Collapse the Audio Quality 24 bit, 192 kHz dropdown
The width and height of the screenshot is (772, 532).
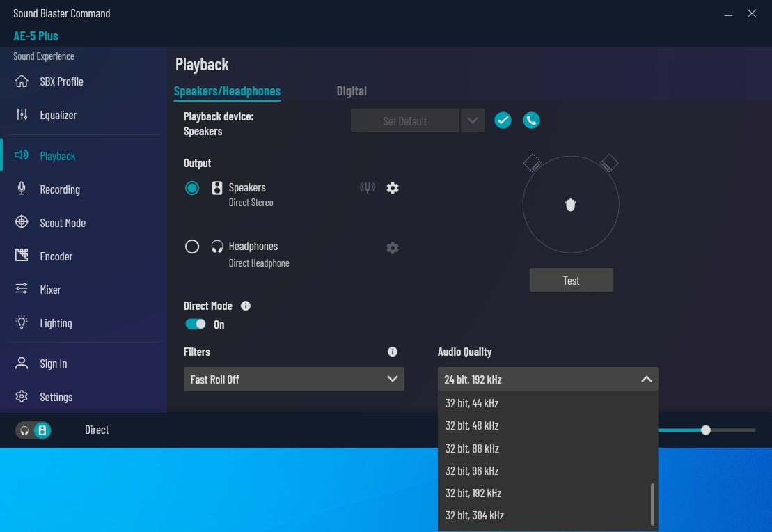click(548, 379)
